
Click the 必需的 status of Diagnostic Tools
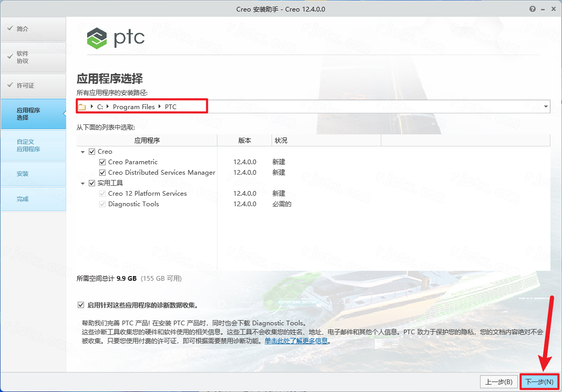coord(282,204)
